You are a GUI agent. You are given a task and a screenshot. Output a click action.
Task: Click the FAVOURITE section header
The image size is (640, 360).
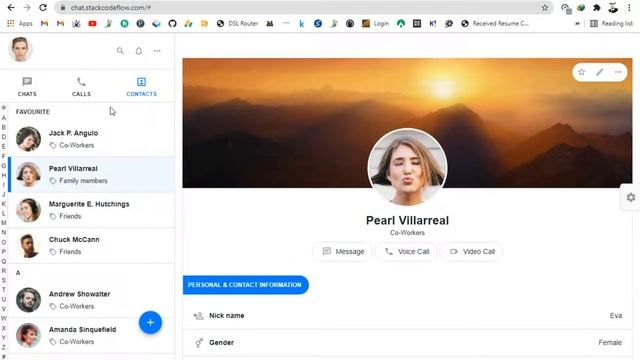[x=33, y=111]
